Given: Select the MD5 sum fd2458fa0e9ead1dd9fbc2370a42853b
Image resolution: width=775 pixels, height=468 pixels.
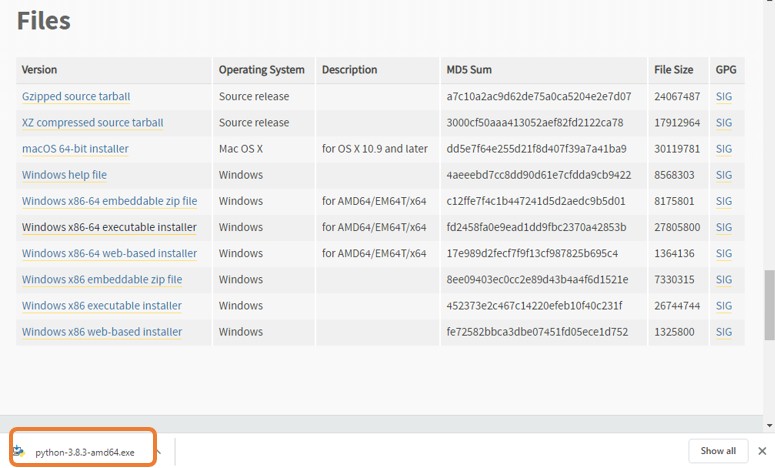Looking at the screenshot, I should (536, 227).
